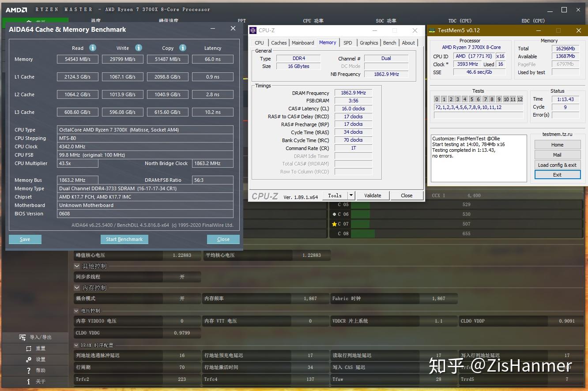
Task: Minimize the AIDA64 benchmark window
Action: click(x=213, y=29)
